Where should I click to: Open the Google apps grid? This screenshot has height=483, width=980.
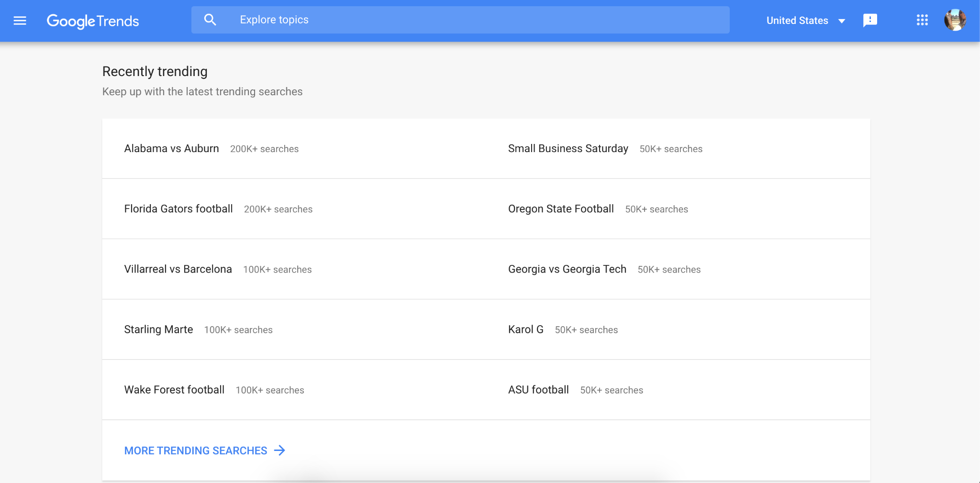click(921, 20)
